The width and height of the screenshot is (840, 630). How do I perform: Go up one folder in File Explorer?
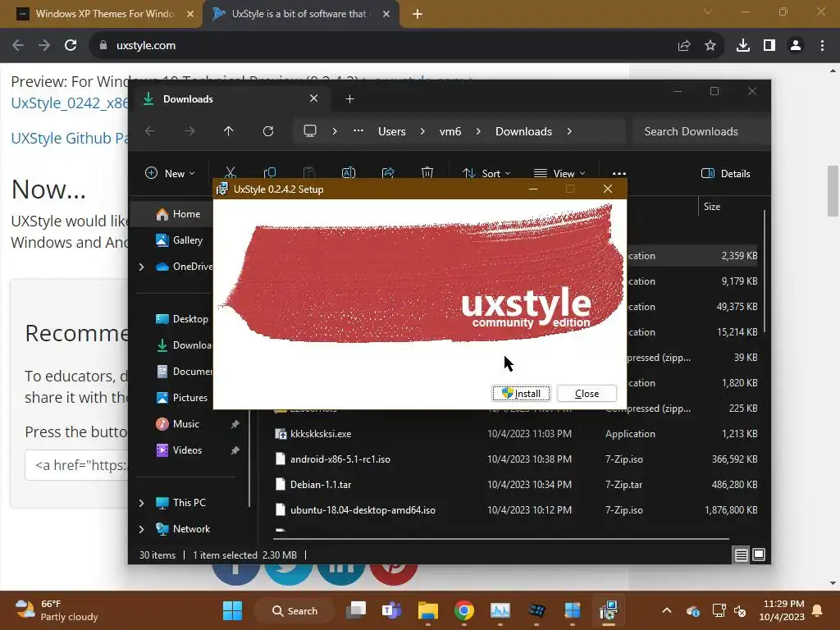(228, 131)
